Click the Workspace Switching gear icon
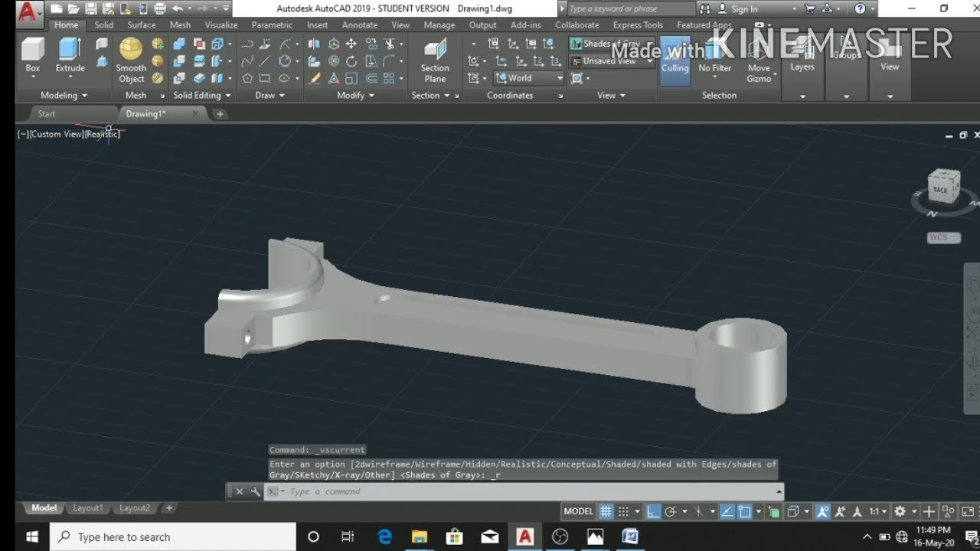 point(900,511)
